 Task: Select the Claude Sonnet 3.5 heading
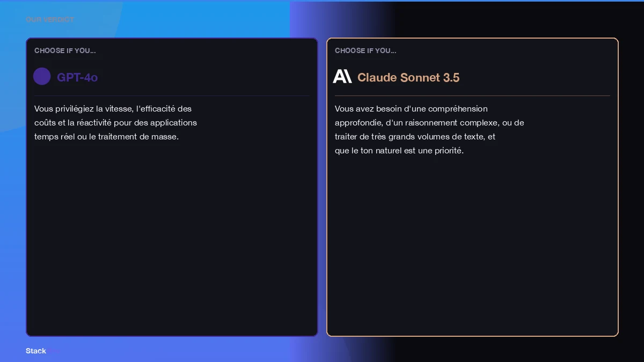[408, 77]
